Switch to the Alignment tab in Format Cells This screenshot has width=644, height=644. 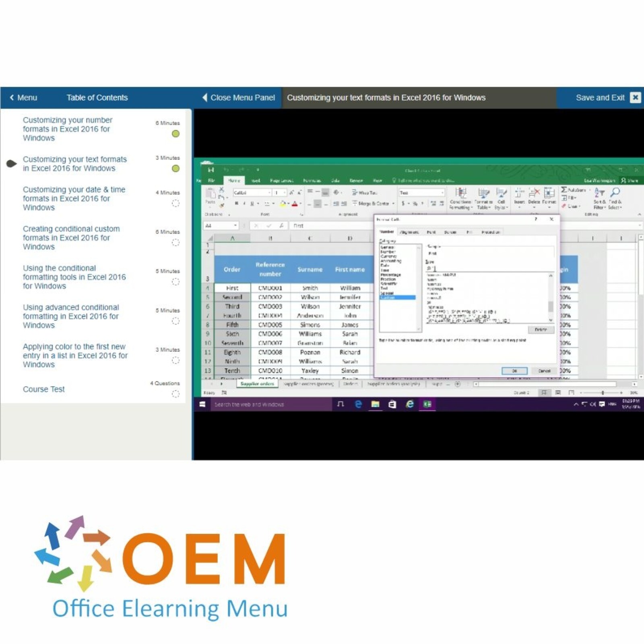click(x=409, y=232)
